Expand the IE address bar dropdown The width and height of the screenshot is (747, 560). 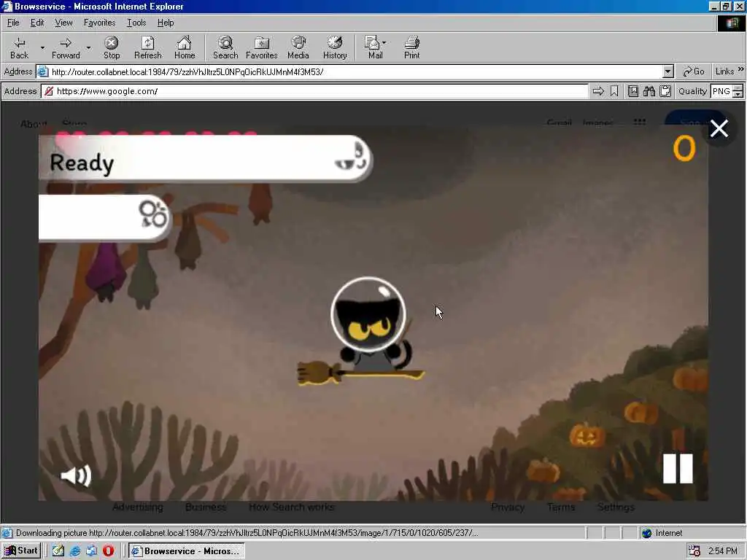[668, 72]
